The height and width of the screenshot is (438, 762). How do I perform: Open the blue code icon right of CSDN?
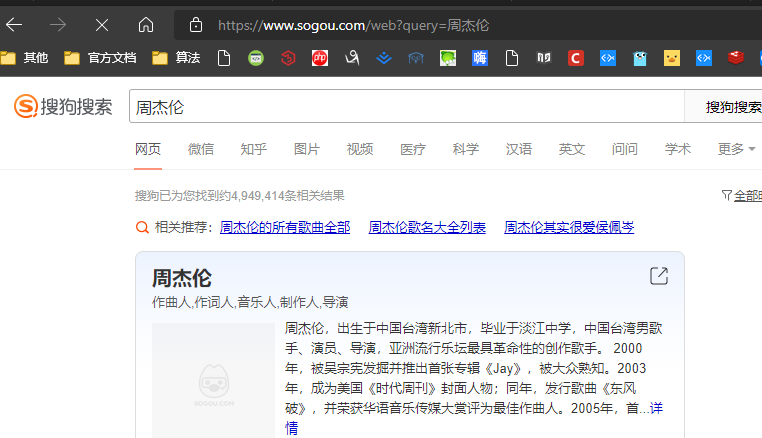(608, 58)
